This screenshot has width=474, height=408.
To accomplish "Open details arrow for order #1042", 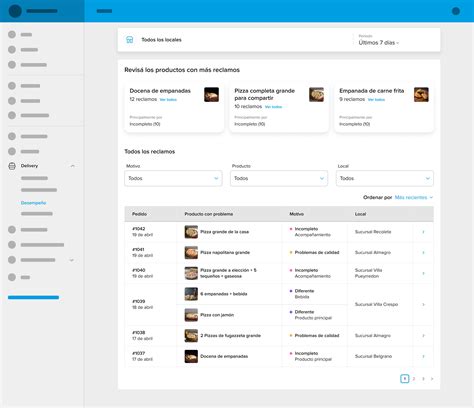I will (x=423, y=232).
